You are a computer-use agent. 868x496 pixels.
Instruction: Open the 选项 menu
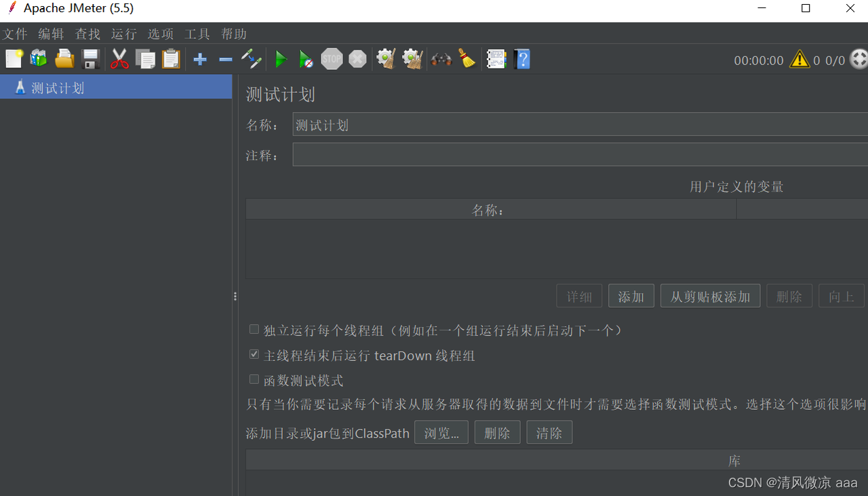(x=161, y=34)
